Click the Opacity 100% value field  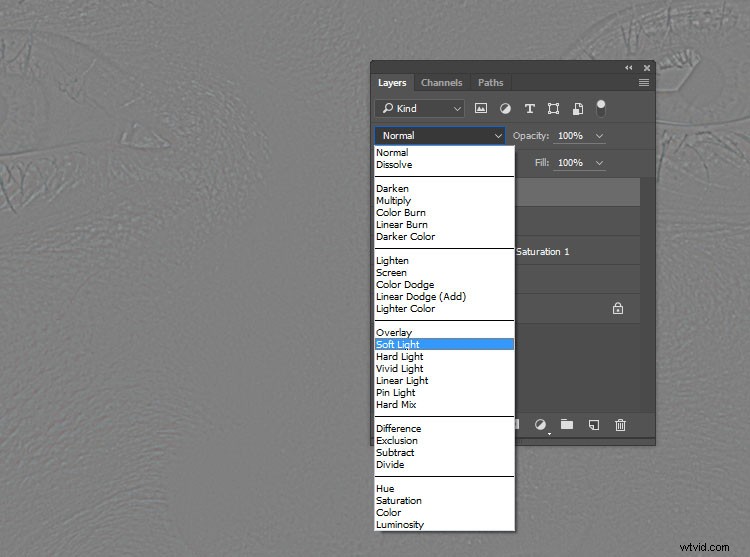[x=570, y=136]
